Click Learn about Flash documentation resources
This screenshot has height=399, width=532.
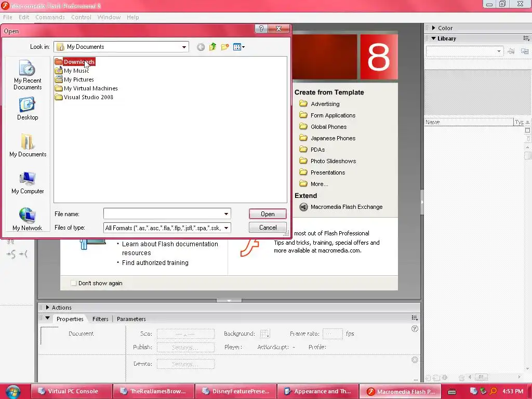(170, 248)
